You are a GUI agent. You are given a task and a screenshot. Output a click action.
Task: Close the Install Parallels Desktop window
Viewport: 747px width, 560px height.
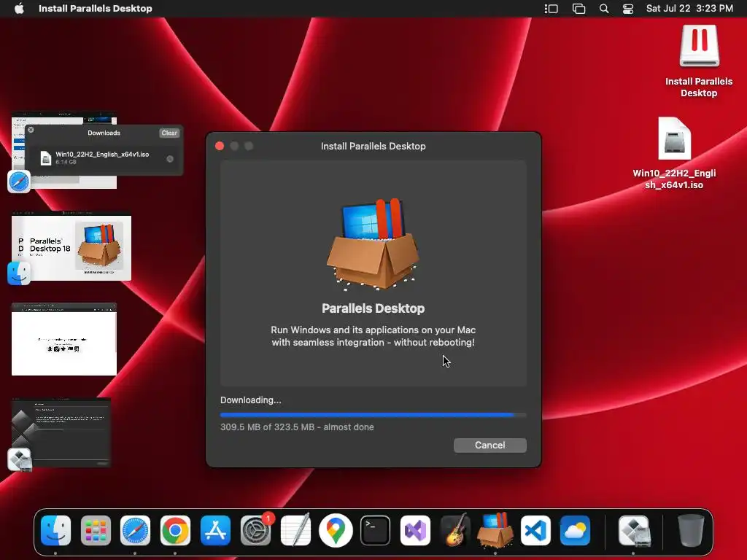click(220, 146)
